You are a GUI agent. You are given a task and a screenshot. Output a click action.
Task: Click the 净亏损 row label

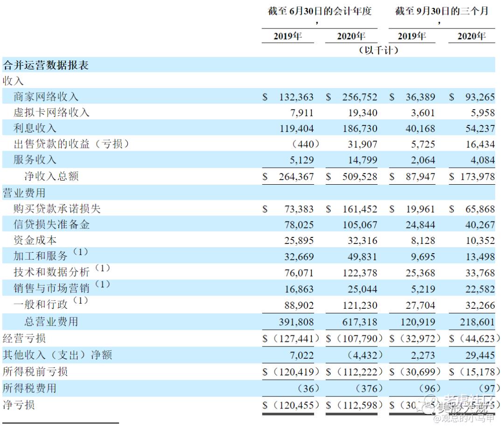pos(19,405)
